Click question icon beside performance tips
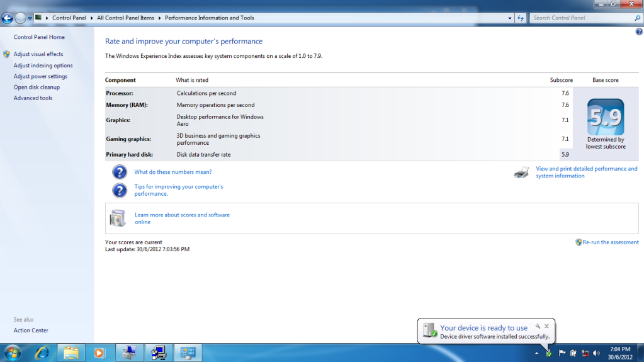The image size is (644, 362). pyautogui.click(x=120, y=191)
